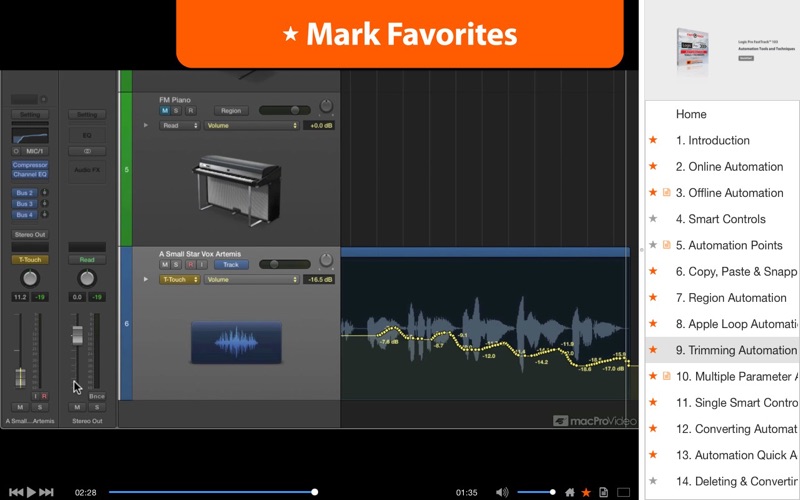Screen dimensions: 800x500
Task: Mute the Stereo Out channel strip
Action: pyautogui.click(x=77, y=407)
